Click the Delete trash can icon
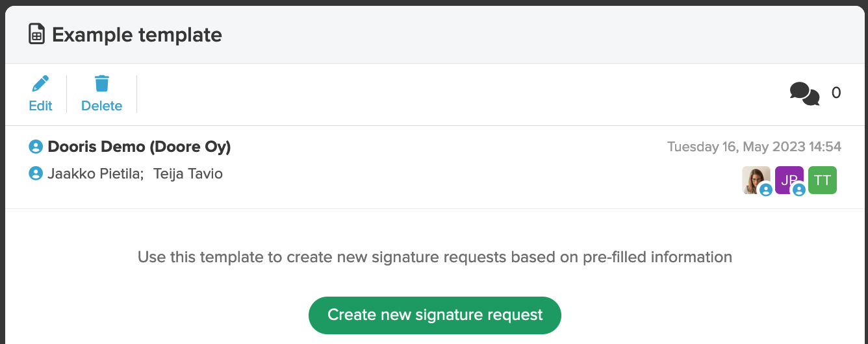 click(102, 84)
